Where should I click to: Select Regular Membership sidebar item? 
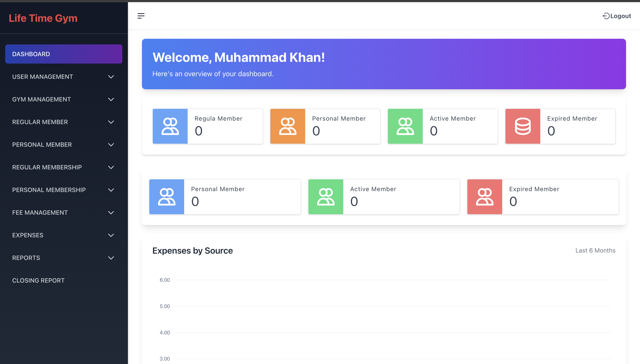64,167
